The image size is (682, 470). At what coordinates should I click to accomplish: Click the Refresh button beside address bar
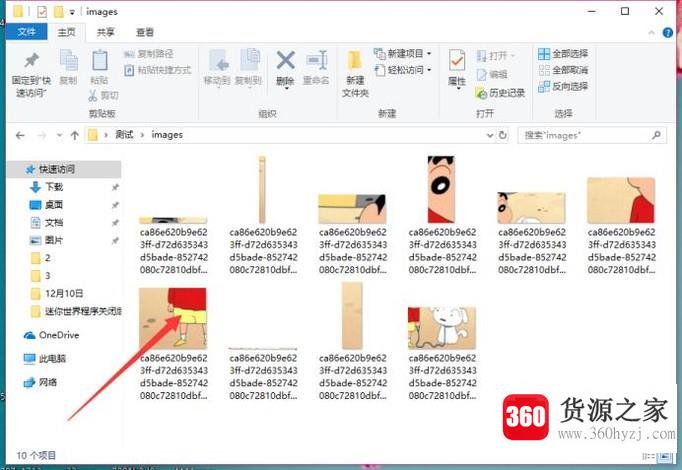pos(503,135)
